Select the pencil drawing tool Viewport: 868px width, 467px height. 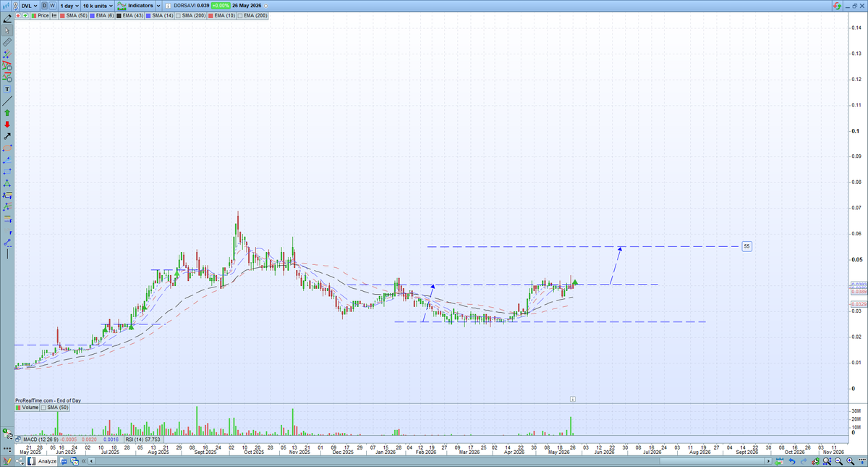click(7, 18)
